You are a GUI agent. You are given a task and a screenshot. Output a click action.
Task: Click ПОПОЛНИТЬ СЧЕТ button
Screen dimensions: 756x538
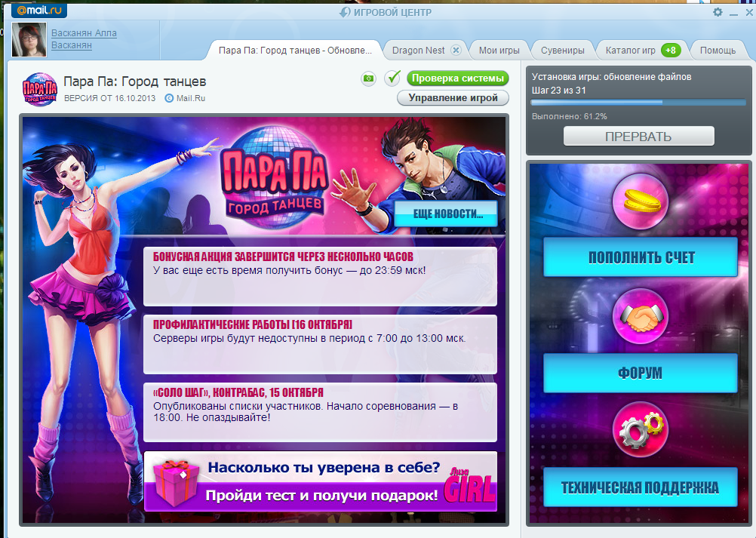click(641, 257)
